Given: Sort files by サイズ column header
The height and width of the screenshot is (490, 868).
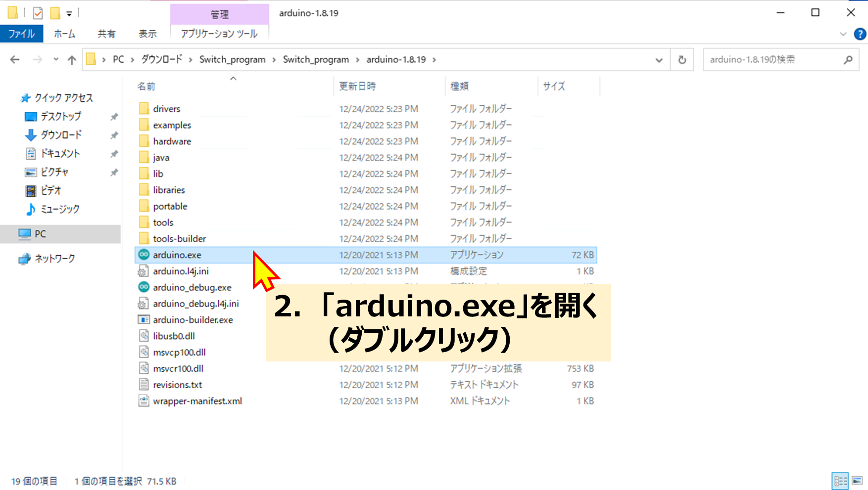Looking at the screenshot, I should (554, 86).
